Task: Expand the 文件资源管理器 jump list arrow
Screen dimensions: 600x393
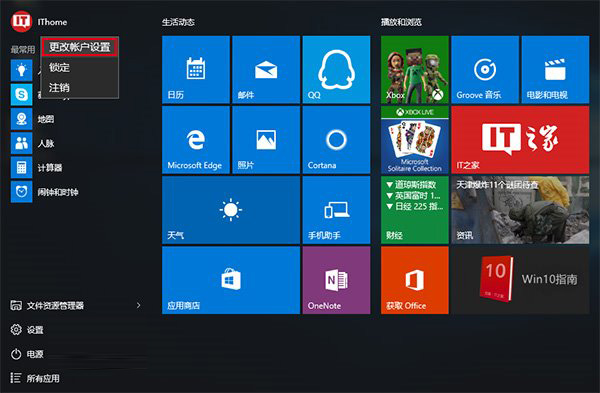Action: click(139, 305)
